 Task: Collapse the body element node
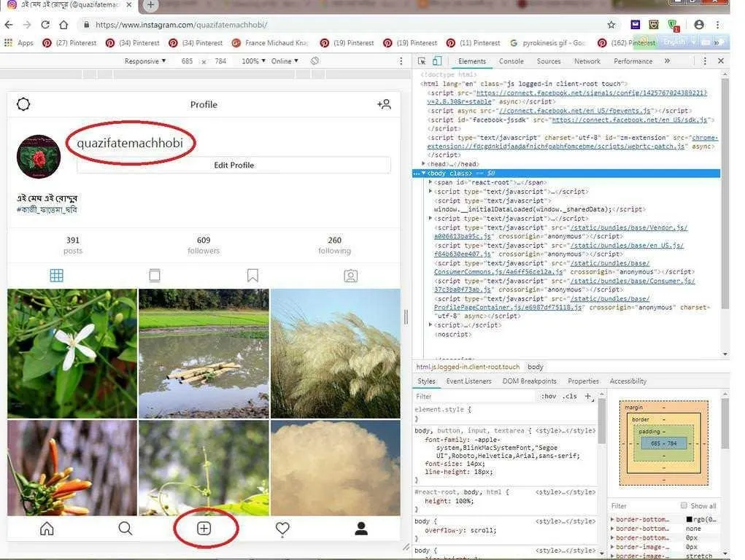coord(423,173)
